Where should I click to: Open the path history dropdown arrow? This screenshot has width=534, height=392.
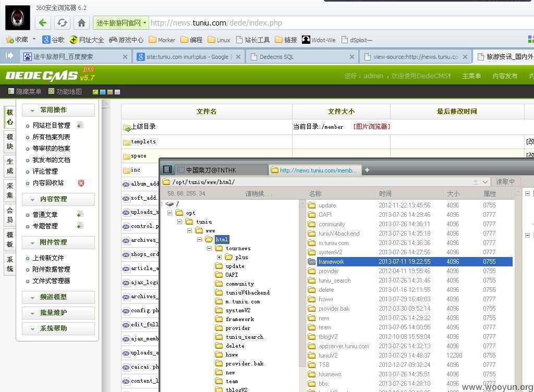[x=486, y=182]
